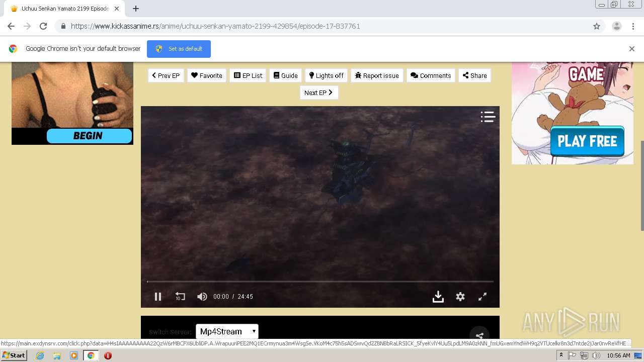Screen dimensions: 644x362
Task: Open the media player taskbar icon
Action: (74, 355)
